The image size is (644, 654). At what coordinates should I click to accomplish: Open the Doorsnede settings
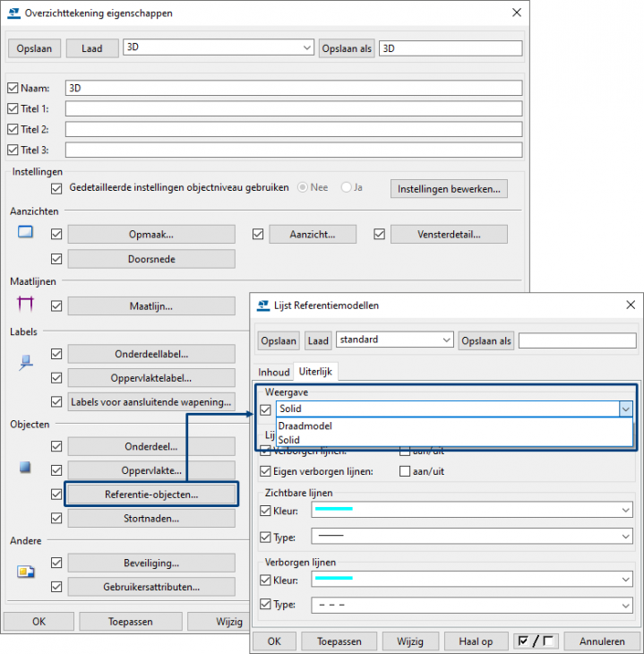151,259
